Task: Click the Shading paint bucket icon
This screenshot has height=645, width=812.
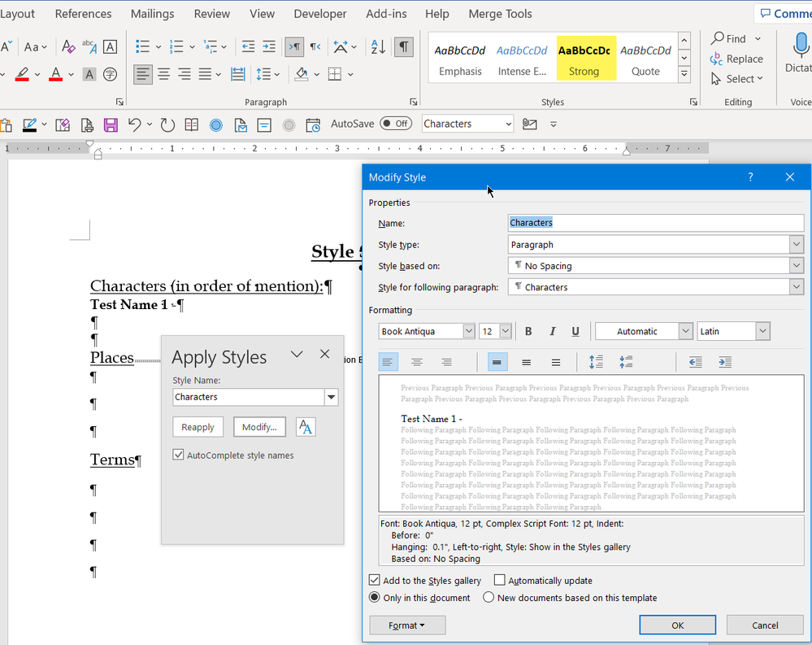Action: click(x=302, y=74)
